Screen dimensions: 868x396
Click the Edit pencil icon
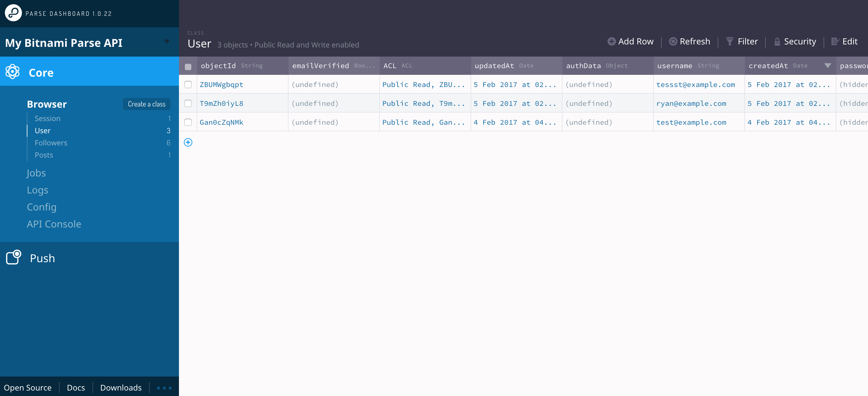click(x=835, y=41)
